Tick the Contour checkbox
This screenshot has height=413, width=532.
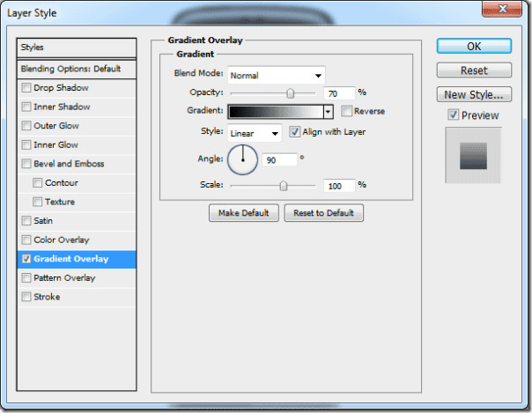37,183
